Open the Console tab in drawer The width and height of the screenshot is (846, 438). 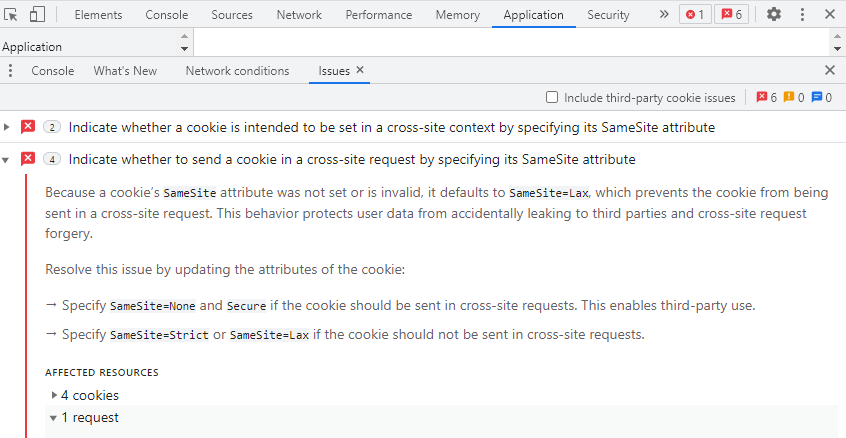pos(53,70)
